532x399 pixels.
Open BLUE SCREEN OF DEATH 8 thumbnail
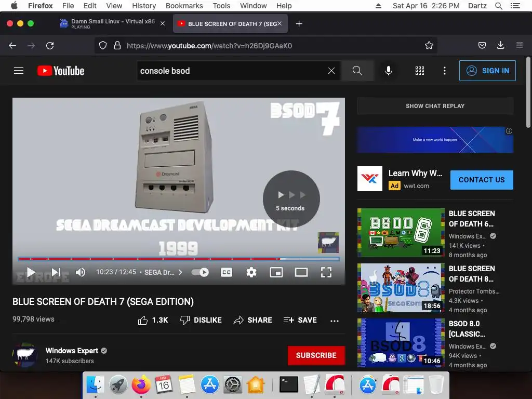click(x=401, y=288)
